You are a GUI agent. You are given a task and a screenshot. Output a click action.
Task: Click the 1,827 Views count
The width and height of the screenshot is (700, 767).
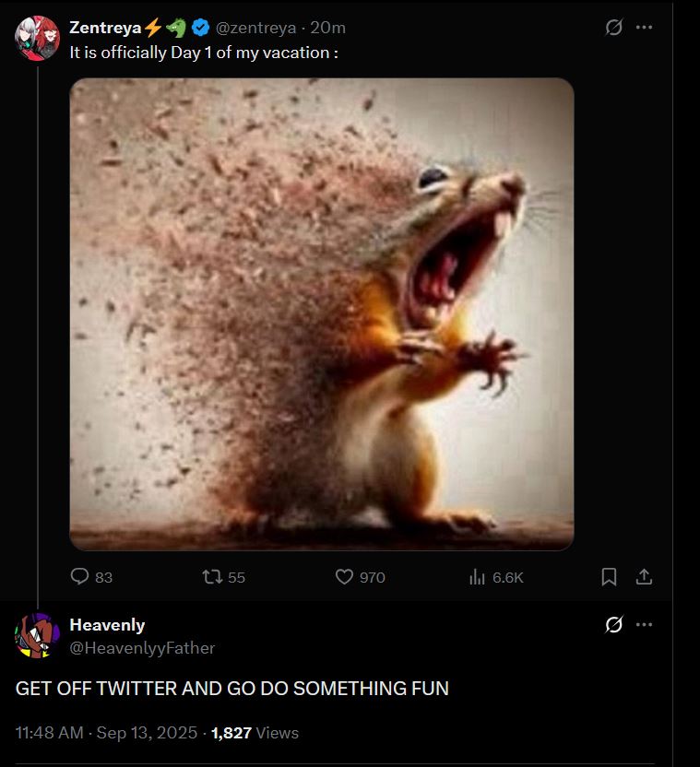pos(255,733)
